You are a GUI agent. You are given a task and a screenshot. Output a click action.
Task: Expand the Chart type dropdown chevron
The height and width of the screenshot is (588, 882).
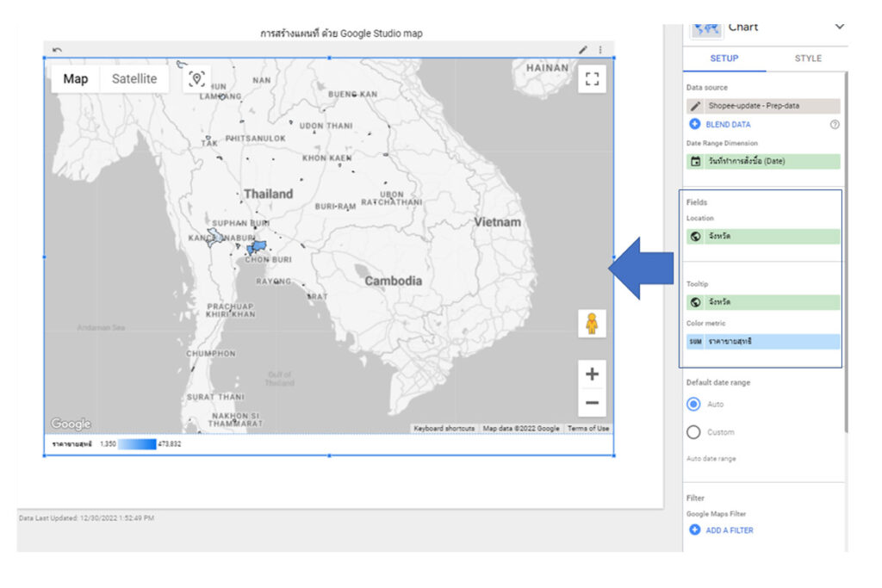tap(839, 27)
